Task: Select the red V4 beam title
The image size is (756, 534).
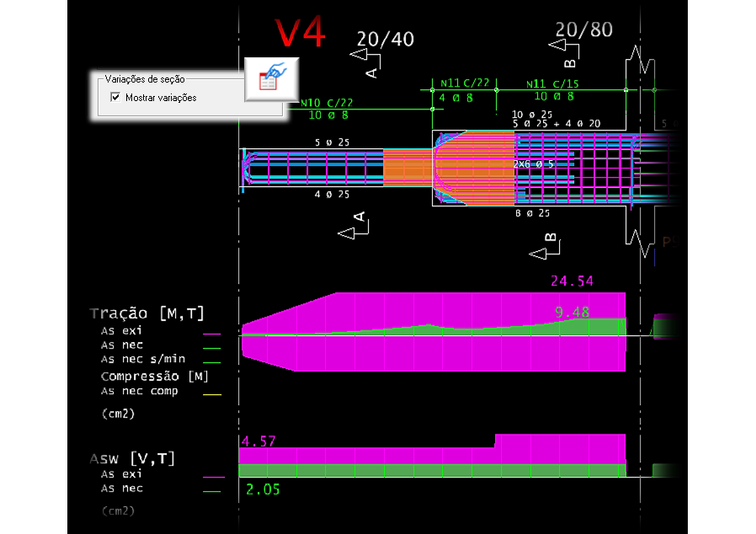Action: 301,32
